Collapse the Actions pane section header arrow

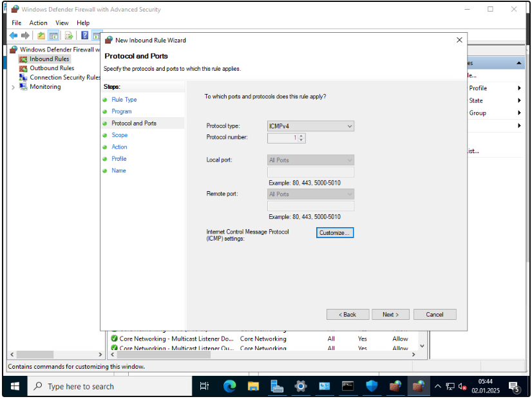tap(518, 63)
